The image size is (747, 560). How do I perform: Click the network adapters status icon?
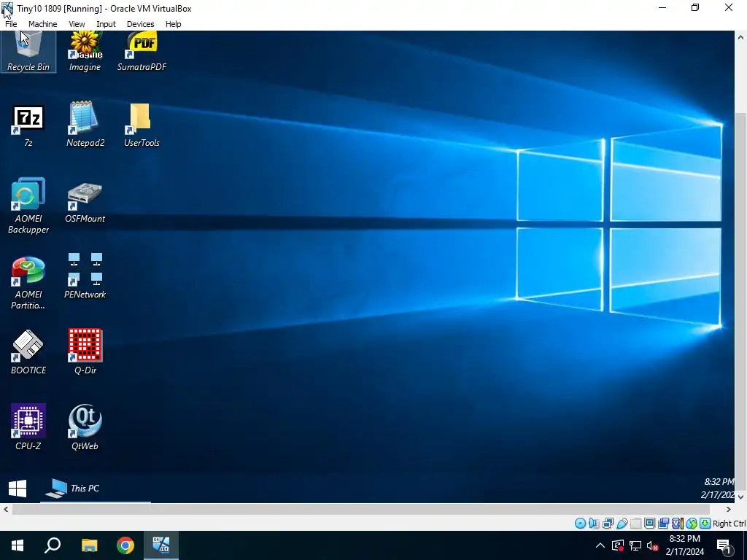[608, 524]
